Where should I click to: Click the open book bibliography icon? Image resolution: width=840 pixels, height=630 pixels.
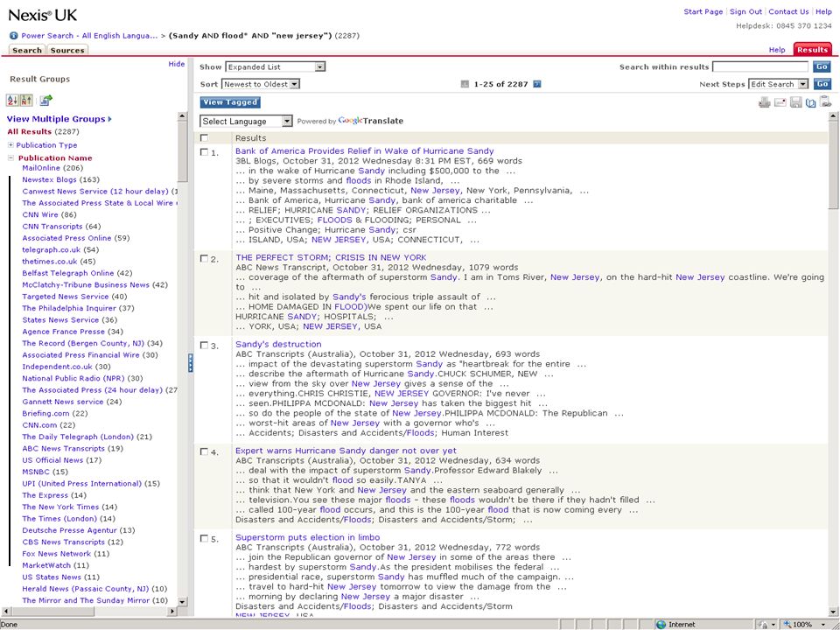pyautogui.click(x=810, y=101)
